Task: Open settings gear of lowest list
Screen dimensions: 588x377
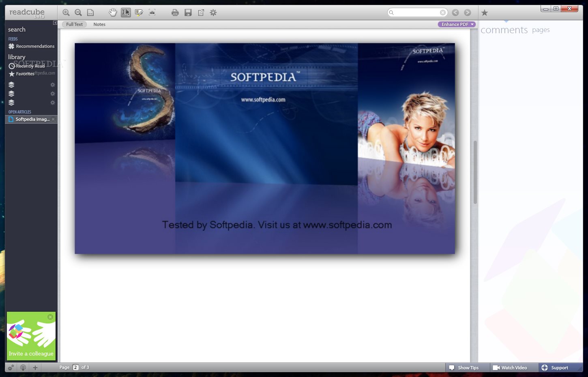Action: [52, 103]
